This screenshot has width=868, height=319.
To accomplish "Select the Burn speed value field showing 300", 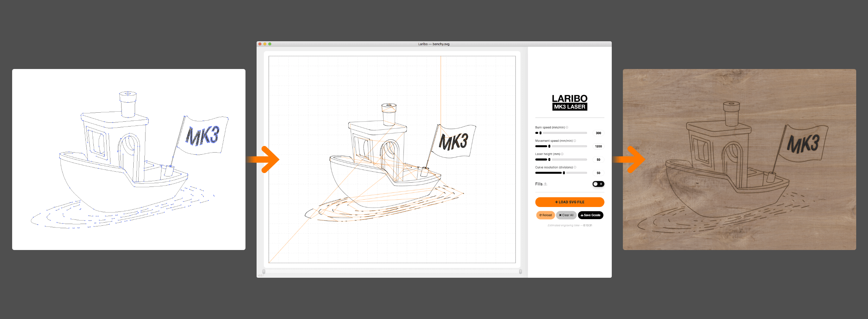I will coord(598,133).
